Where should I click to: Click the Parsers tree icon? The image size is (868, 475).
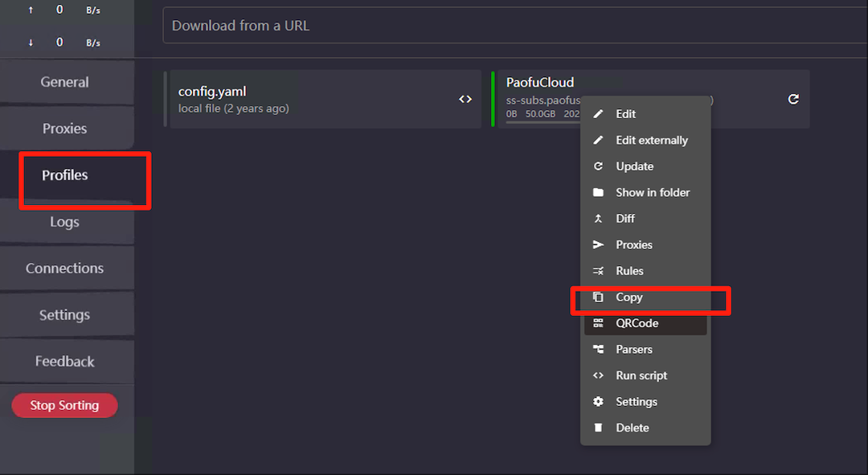[x=598, y=350]
